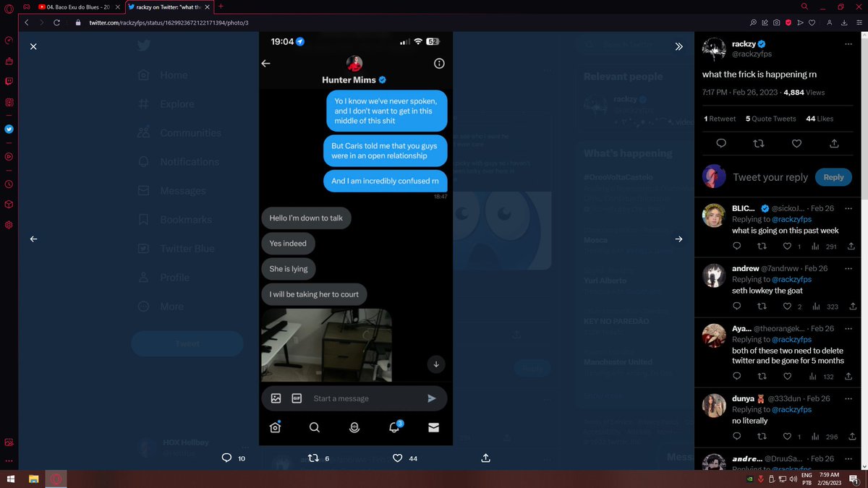Open more options for rackzy's tweet
Viewport: 868px width, 488px height.
pyautogui.click(x=848, y=43)
